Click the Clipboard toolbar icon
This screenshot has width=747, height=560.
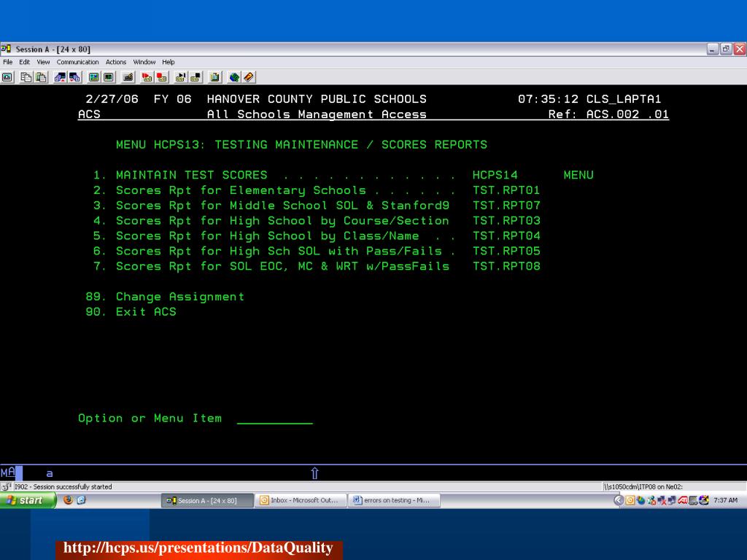coord(215,77)
